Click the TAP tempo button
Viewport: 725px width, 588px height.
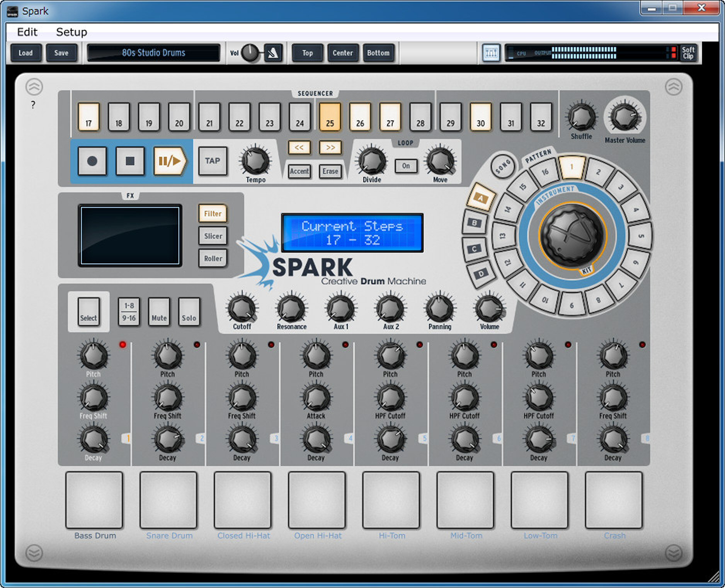click(x=213, y=161)
